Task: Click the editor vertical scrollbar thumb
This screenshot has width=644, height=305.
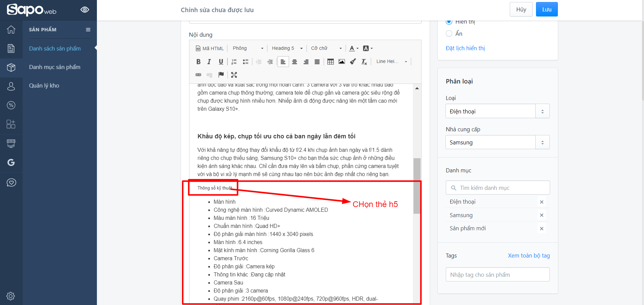Action: (x=417, y=186)
